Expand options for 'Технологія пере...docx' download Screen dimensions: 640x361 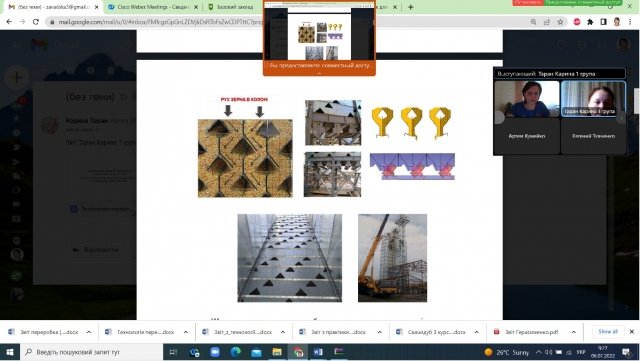[x=185, y=332]
